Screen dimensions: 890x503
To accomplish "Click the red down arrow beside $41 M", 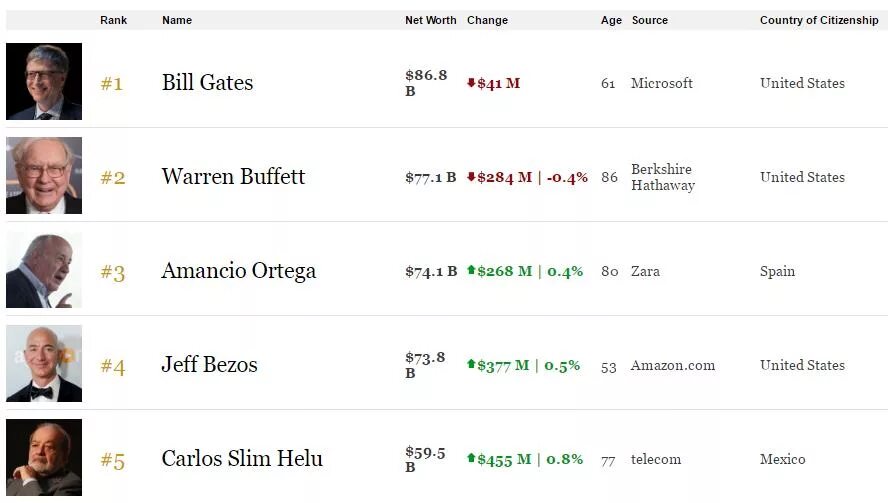I will coord(471,83).
